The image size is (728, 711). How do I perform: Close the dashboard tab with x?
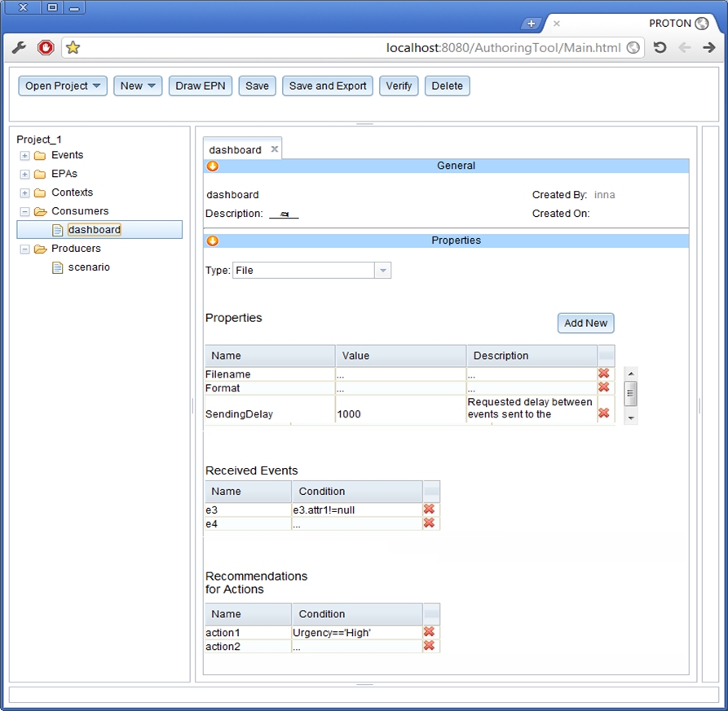275,149
